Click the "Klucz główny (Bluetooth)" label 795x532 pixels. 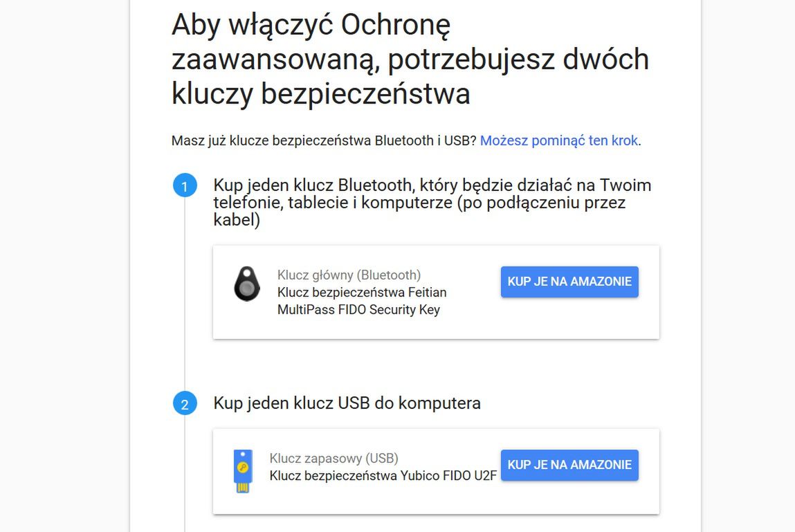[x=349, y=275]
